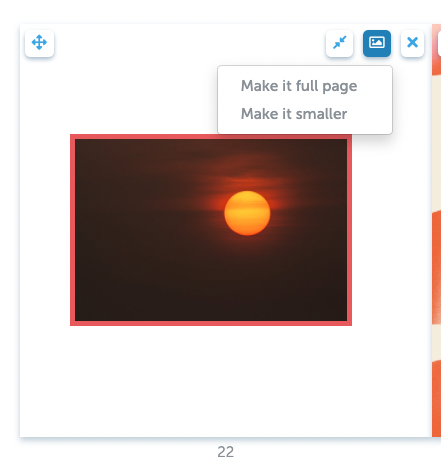
Task: Collapse the image size dropdown via its blue button
Action: click(x=377, y=43)
